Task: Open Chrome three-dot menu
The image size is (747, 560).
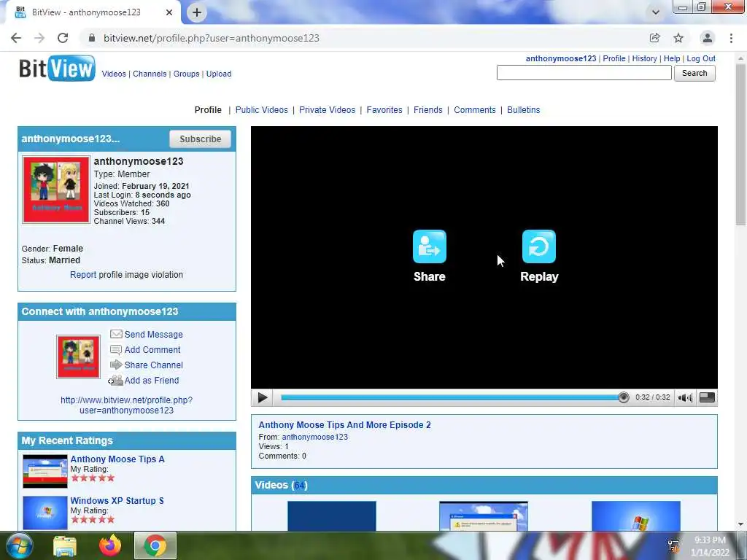Action: pos(731,38)
